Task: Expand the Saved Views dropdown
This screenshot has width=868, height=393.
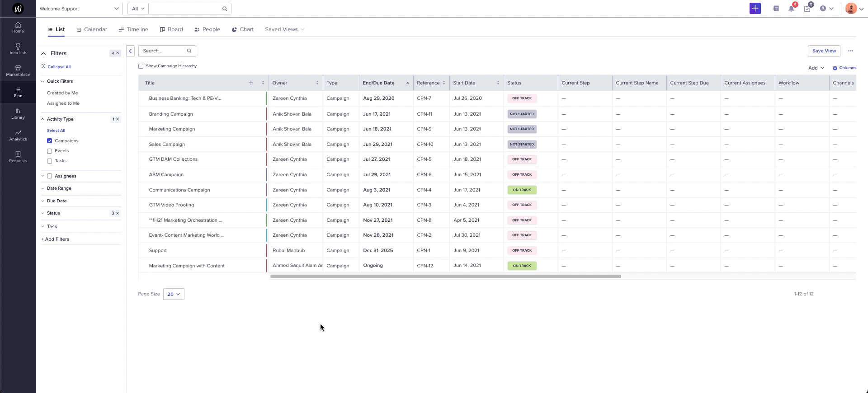Action: (x=284, y=29)
